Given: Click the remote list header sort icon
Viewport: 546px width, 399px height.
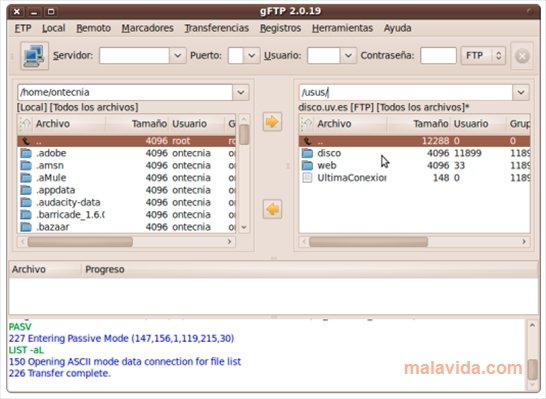Looking at the screenshot, I should pos(306,124).
